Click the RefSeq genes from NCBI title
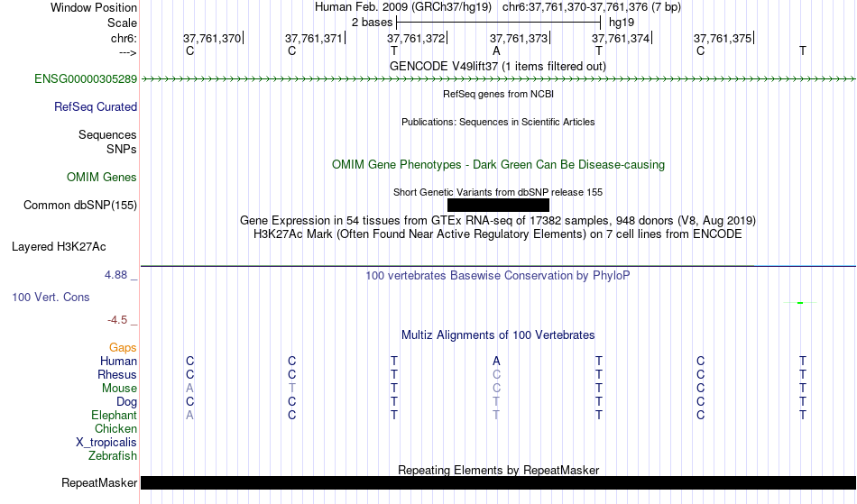This screenshot has width=857, height=504. coord(499,94)
